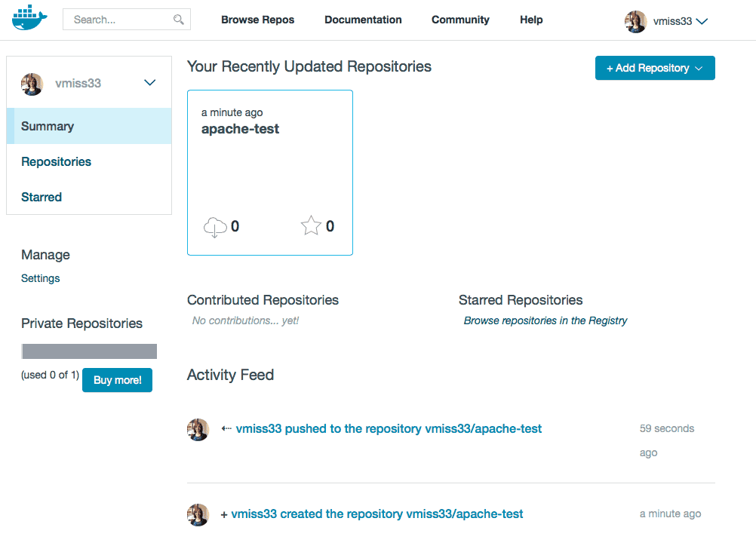Open the Documentation menu item
The width and height of the screenshot is (756, 558).
coord(363,20)
